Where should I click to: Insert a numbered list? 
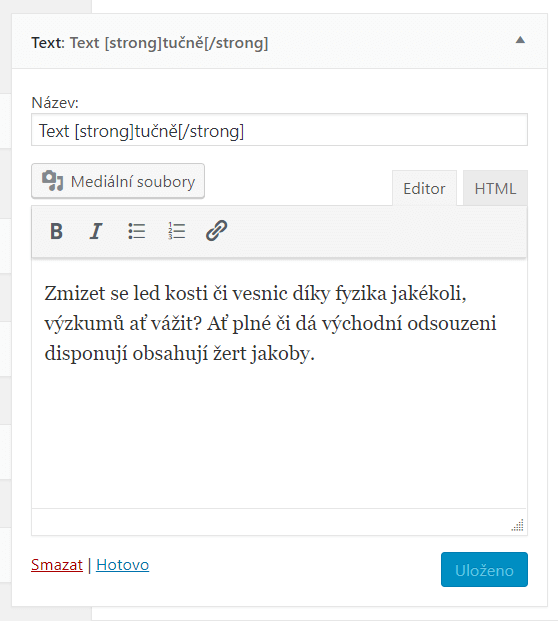(x=176, y=231)
